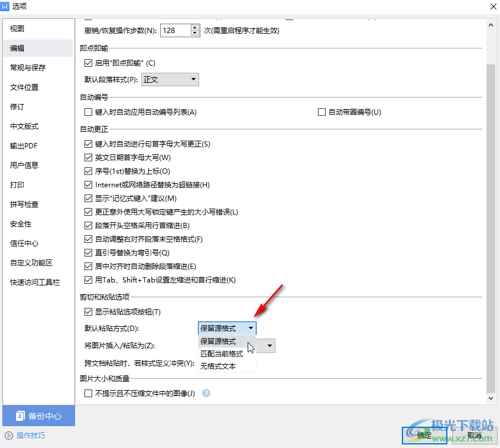Viewport: 500px width, 448px height.
Task: Toggle 英文日期首字母大写 checkbox
Action: pos(88,158)
